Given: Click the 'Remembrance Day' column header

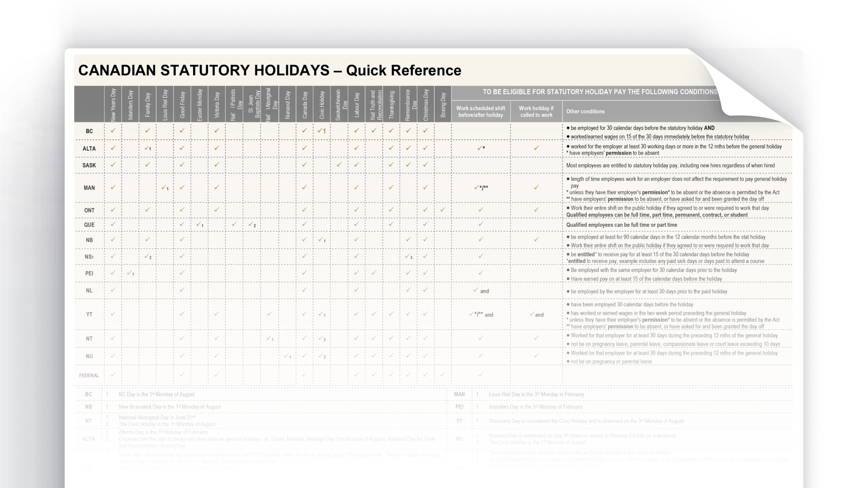Looking at the screenshot, I should click(408, 104).
